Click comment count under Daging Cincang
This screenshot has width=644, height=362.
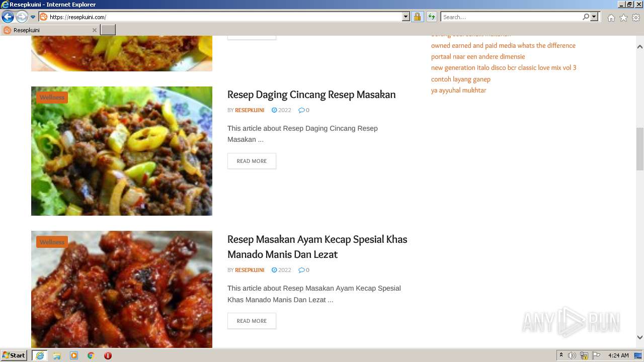point(304,110)
